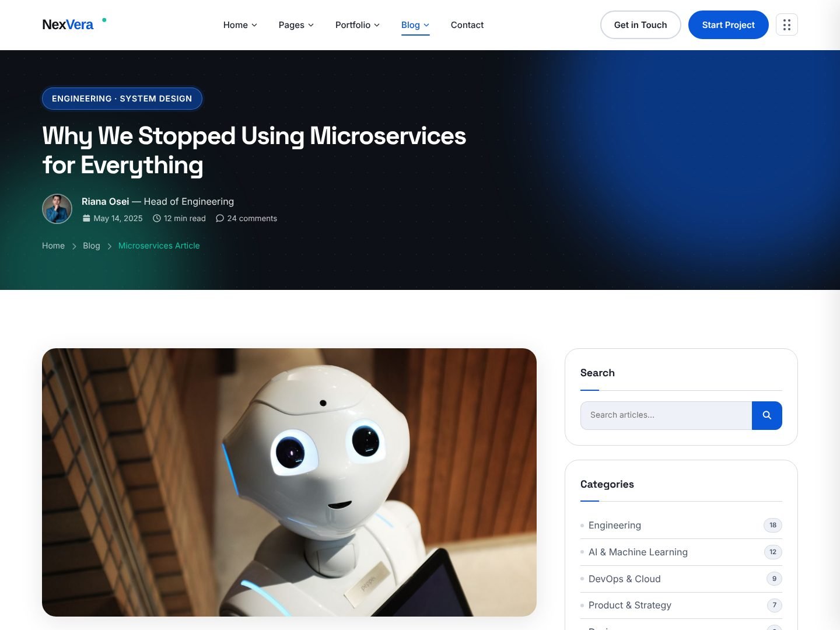Click the Categories widget heading

click(607, 484)
